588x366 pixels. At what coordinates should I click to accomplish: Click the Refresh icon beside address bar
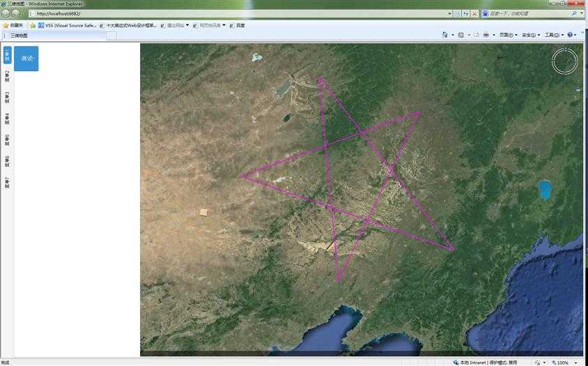coord(466,13)
